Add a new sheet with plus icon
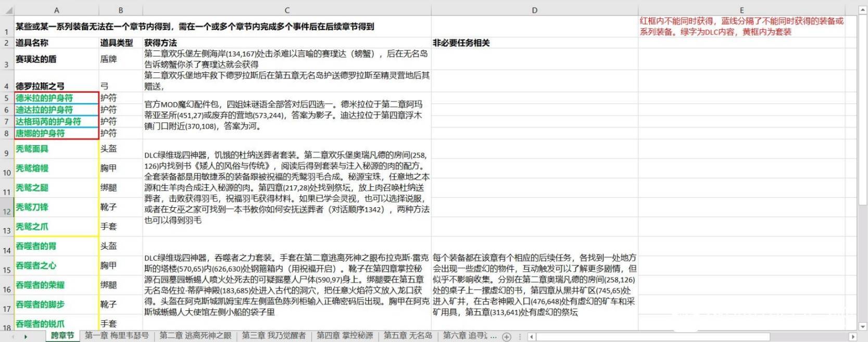This screenshot has width=868, height=342. (506, 337)
